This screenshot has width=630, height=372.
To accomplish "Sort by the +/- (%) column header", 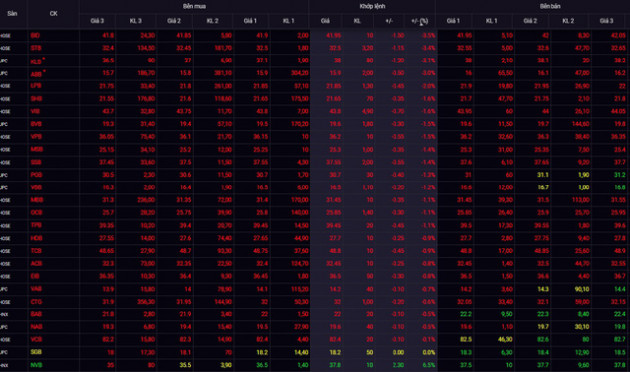I will [x=419, y=21].
